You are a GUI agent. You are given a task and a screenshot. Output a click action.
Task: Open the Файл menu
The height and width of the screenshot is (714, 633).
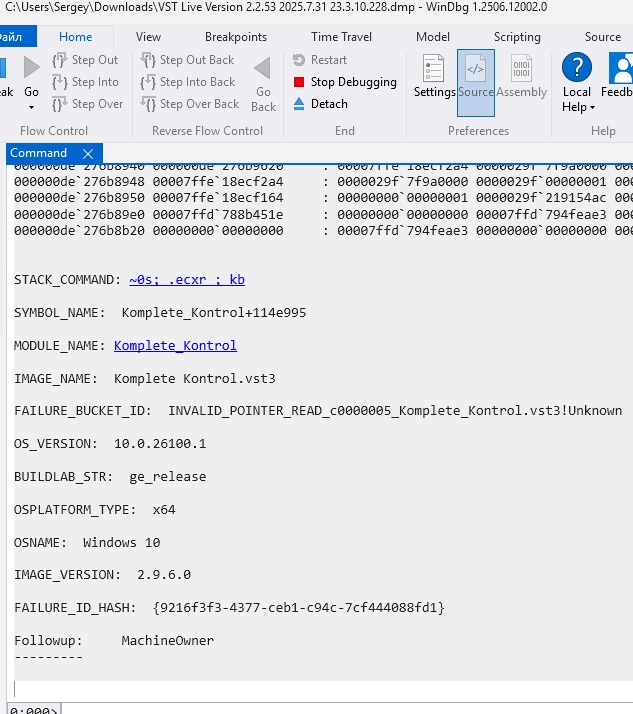coord(17,37)
